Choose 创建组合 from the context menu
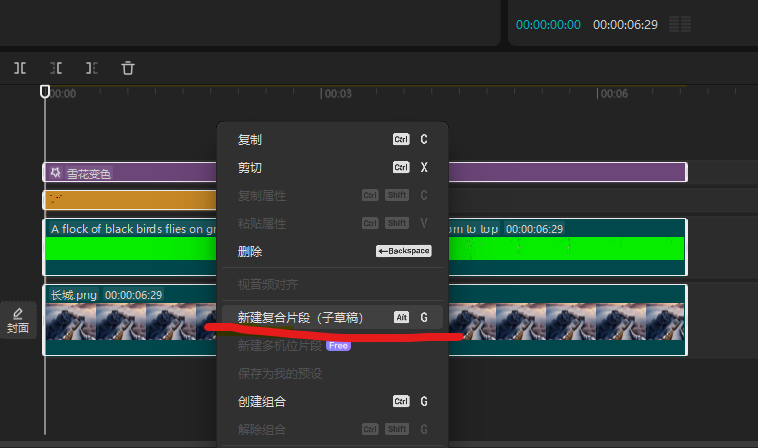 click(262, 401)
